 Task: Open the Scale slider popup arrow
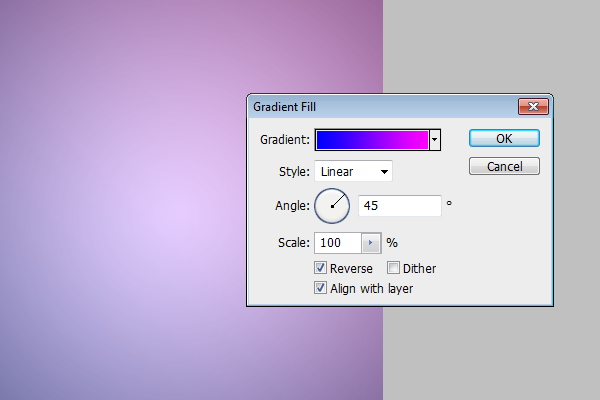(x=371, y=242)
